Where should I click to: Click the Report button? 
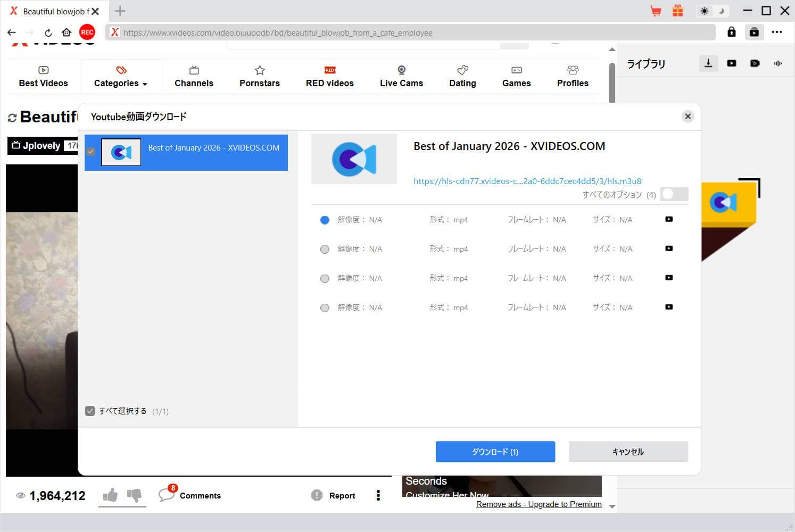click(333, 495)
